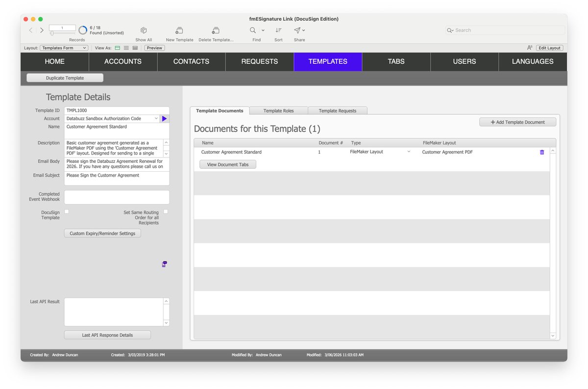Viewport: 588px width, 389px height.
Task: Click the Template ID field
Action: click(x=117, y=111)
